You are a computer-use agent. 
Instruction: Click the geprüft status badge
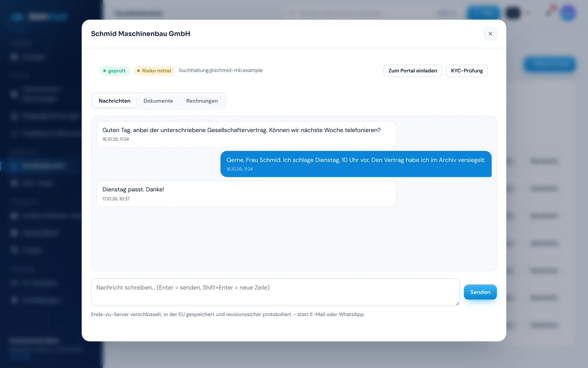[x=115, y=71]
